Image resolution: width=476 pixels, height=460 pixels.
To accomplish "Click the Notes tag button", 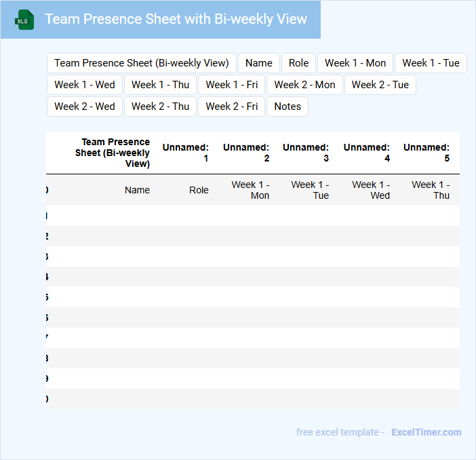I will click(287, 107).
